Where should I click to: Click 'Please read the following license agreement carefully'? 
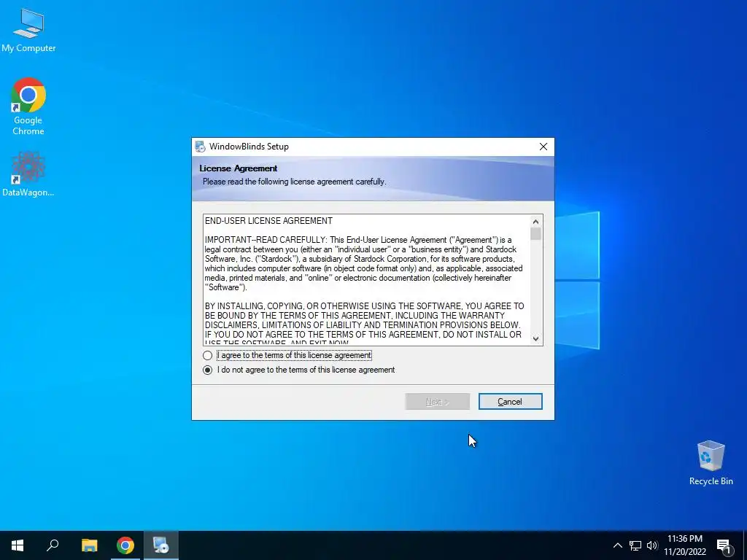tap(295, 182)
